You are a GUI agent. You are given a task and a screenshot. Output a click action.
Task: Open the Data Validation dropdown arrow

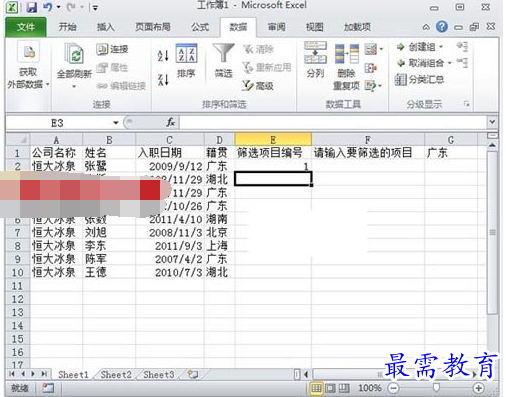[381, 49]
